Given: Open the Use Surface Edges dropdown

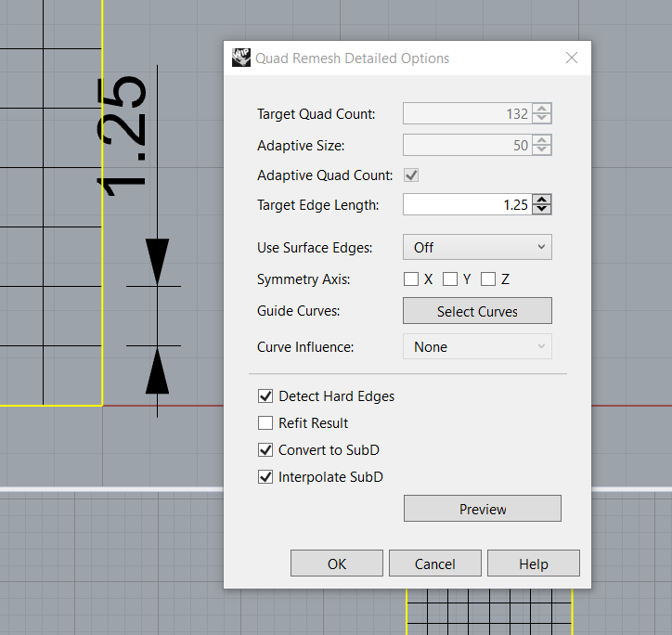Looking at the screenshot, I should coord(477,247).
